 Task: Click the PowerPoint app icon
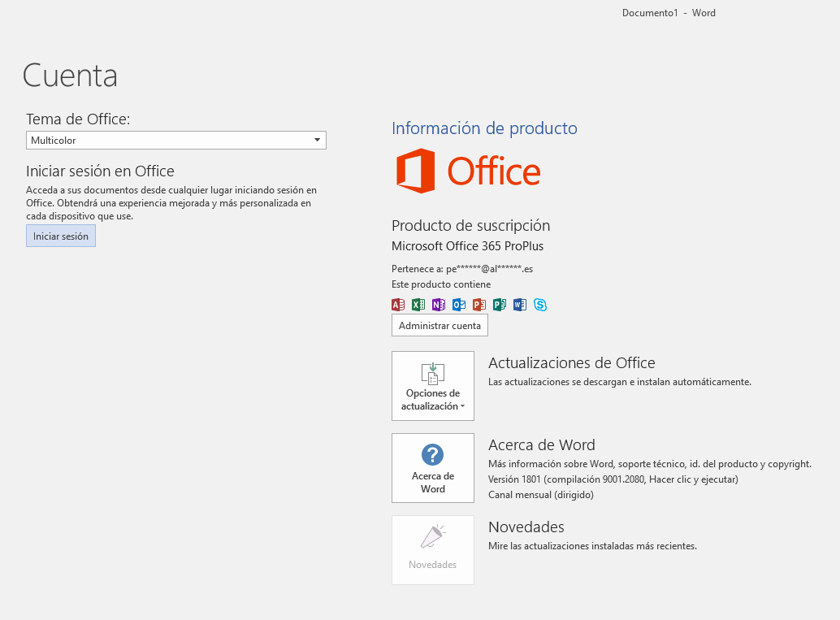[479, 305]
